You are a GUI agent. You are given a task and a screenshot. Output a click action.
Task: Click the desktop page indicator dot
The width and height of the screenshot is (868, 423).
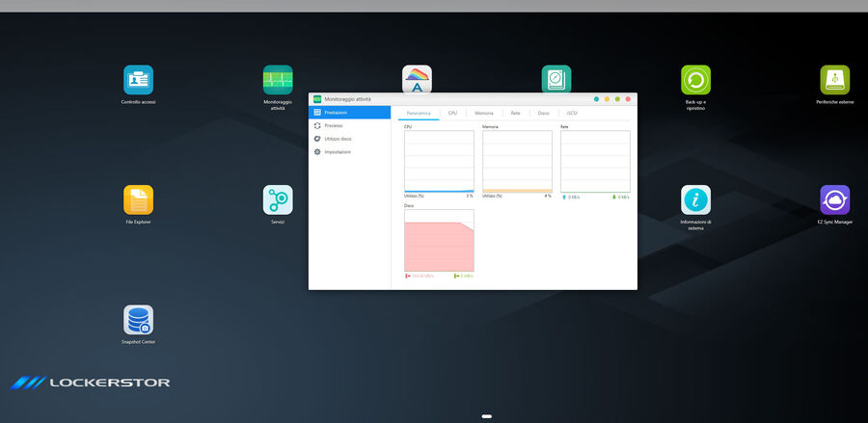tap(487, 416)
